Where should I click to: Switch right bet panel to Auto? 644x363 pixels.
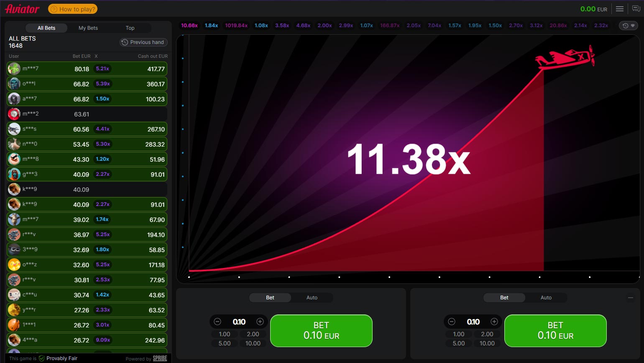coord(546,298)
